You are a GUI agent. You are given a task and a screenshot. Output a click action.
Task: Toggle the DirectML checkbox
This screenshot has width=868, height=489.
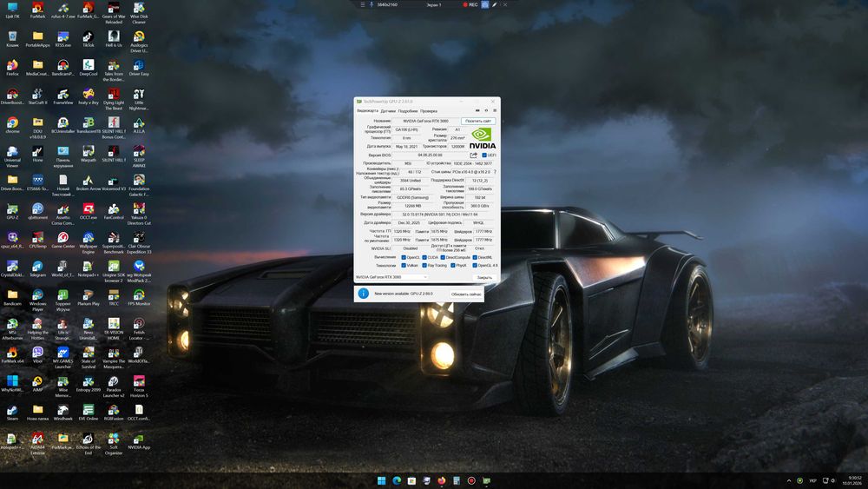[x=475, y=257]
